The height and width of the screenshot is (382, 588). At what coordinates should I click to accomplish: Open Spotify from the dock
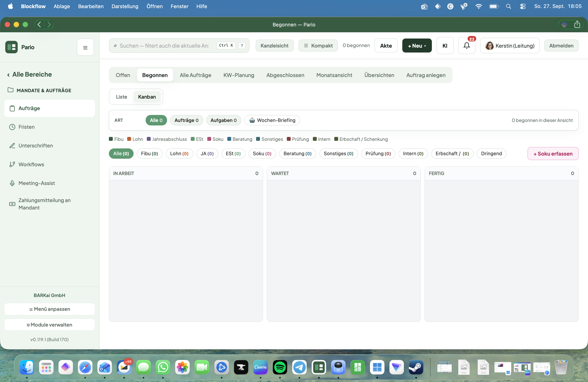280,367
